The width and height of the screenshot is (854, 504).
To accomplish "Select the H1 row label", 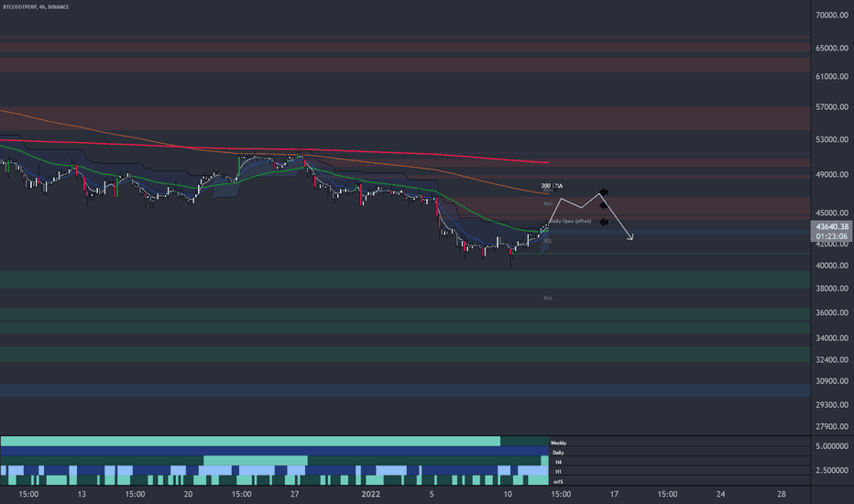I will 558,472.
